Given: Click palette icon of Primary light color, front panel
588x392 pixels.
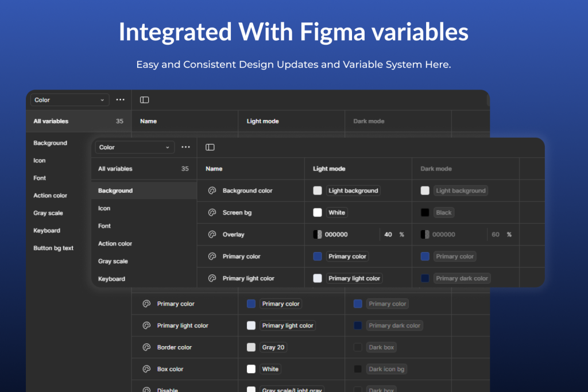Looking at the screenshot, I should click(x=212, y=278).
